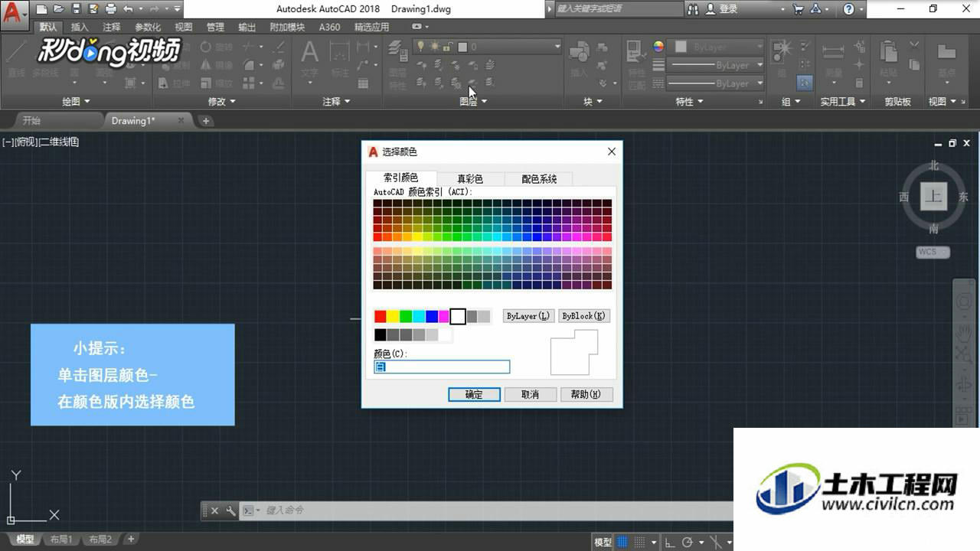Open the WCS coordinate system dropdown

tap(933, 252)
